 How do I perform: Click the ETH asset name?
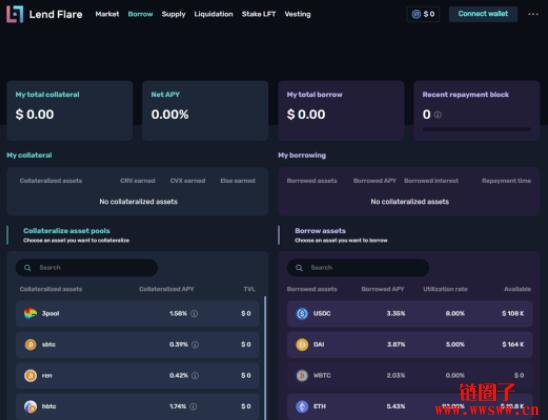[x=319, y=406]
